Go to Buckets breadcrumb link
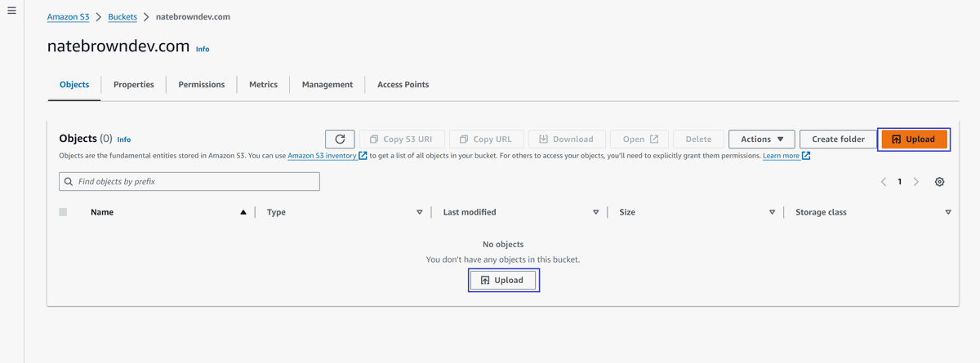The image size is (980, 363). click(122, 16)
